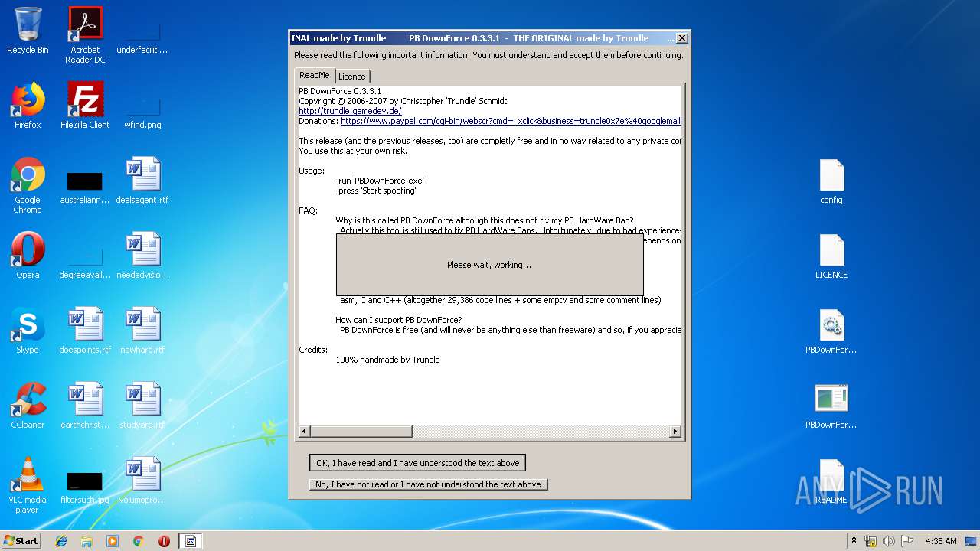Launch Opera desktop shortcut

coord(28,256)
